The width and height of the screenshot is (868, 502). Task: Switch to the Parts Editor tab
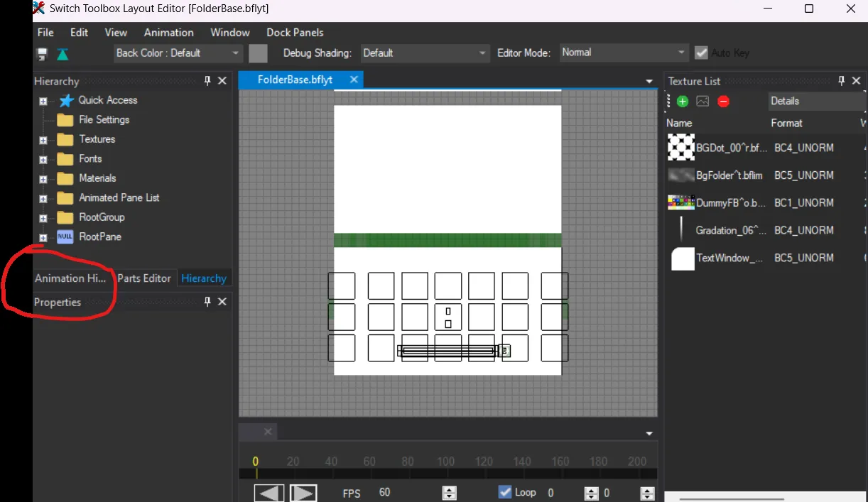144,278
